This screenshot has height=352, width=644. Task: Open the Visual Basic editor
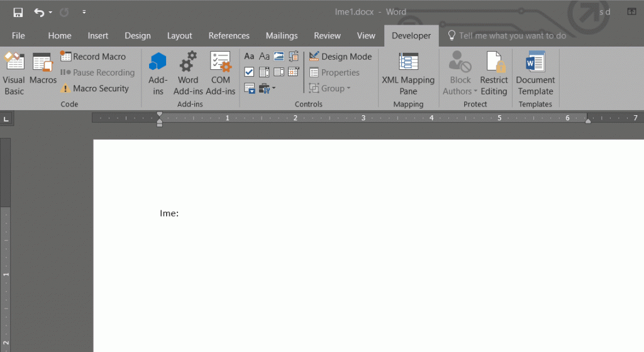pyautogui.click(x=14, y=74)
